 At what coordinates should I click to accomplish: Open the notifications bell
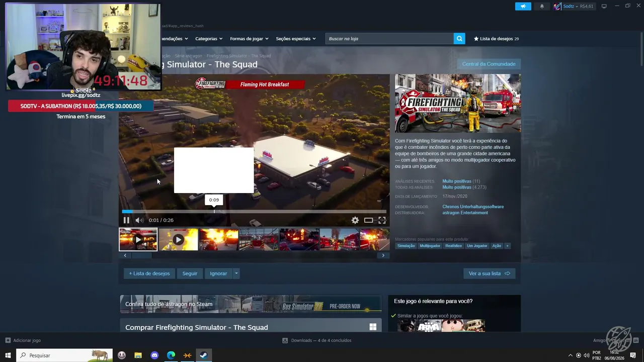(542, 7)
